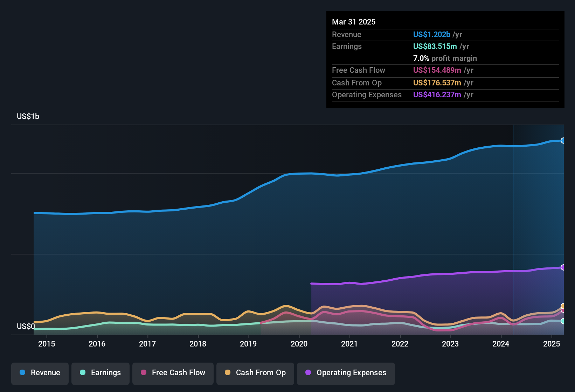The image size is (575, 392).
Task: Click the 2024 x-axis label
Action: pyautogui.click(x=501, y=344)
